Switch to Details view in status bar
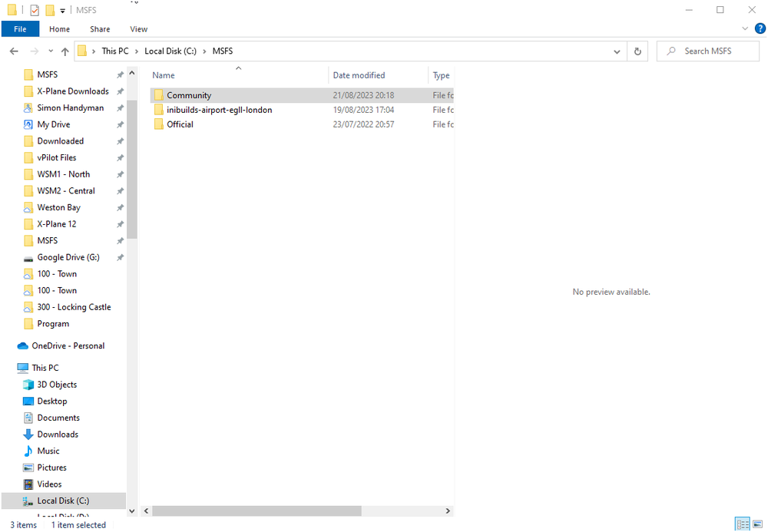 point(743,524)
